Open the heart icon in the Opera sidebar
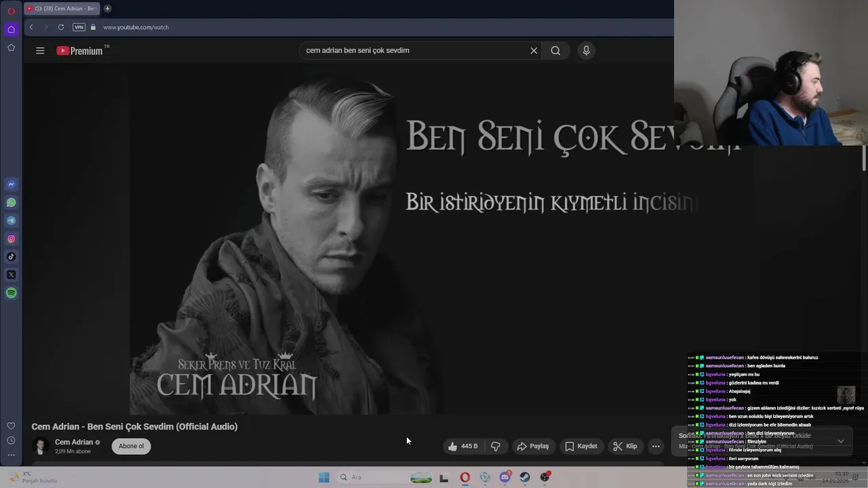Screen dimensions: 868x488 pyautogui.click(x=11, y=426)
